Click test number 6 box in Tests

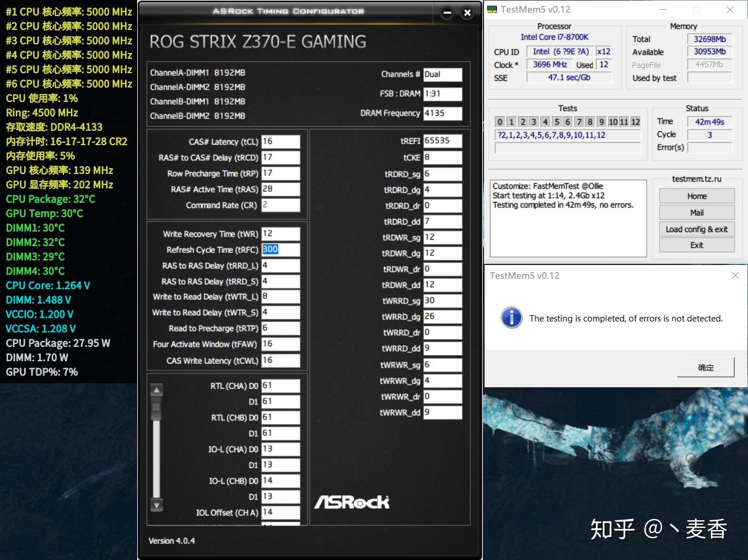pyautogui.click(x=568, y=122)
